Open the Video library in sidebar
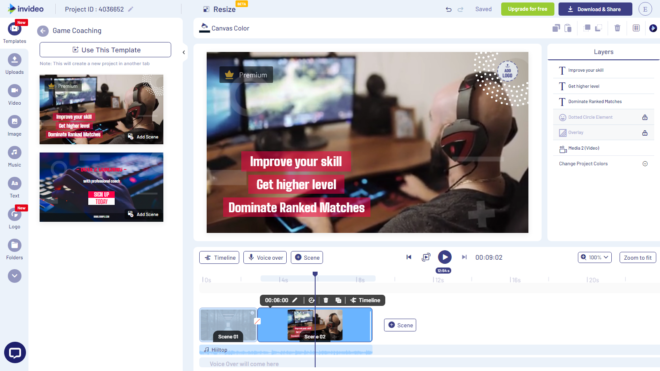 pos(14,95)
